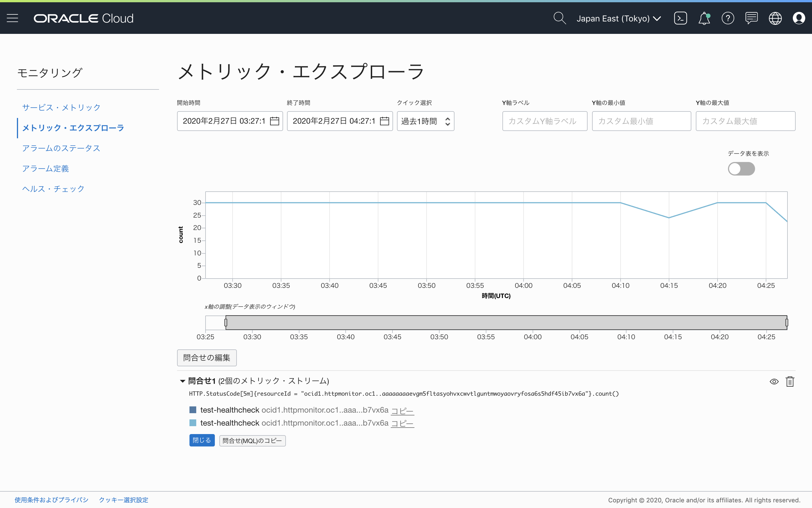Go to サービス・メトリック page
This screenshot has width=812, height=508.
61,108
